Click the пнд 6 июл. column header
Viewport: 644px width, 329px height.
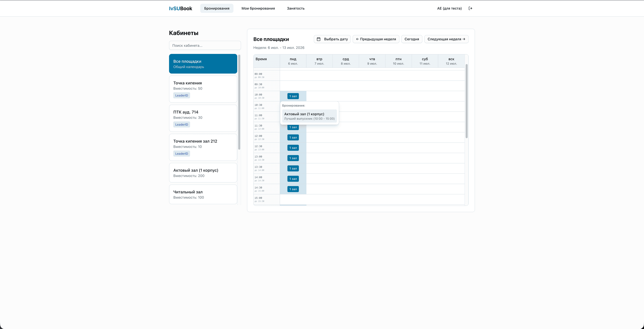293,61
